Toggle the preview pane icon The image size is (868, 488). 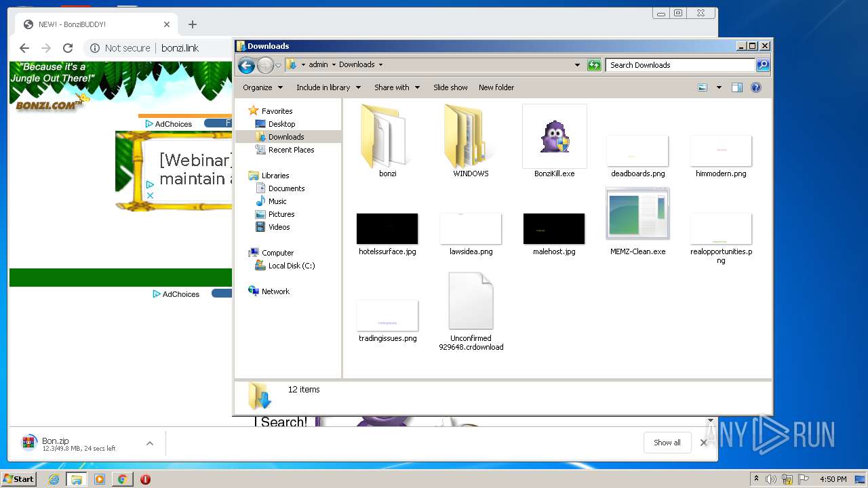point(737,87)
